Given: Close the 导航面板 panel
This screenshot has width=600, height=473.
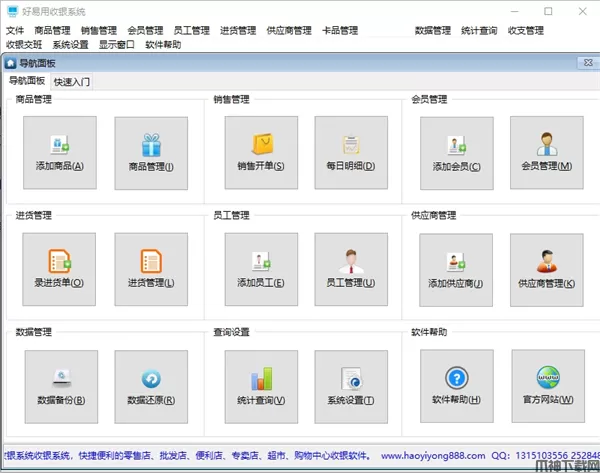Looking at the screenshot, I should pyautogui.click(x=588, y=63).
